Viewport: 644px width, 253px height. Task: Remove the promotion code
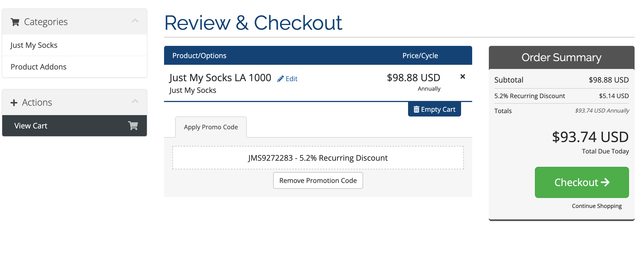(x=318, y=180)
